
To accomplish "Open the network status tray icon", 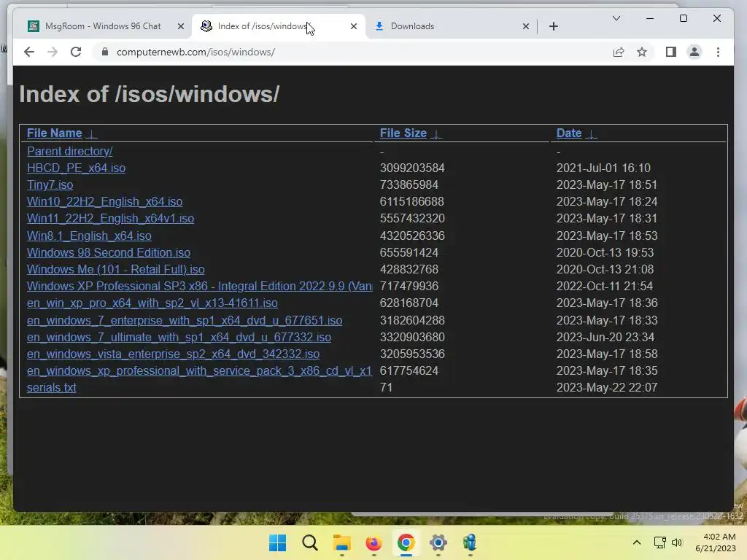I will point(659,542).
